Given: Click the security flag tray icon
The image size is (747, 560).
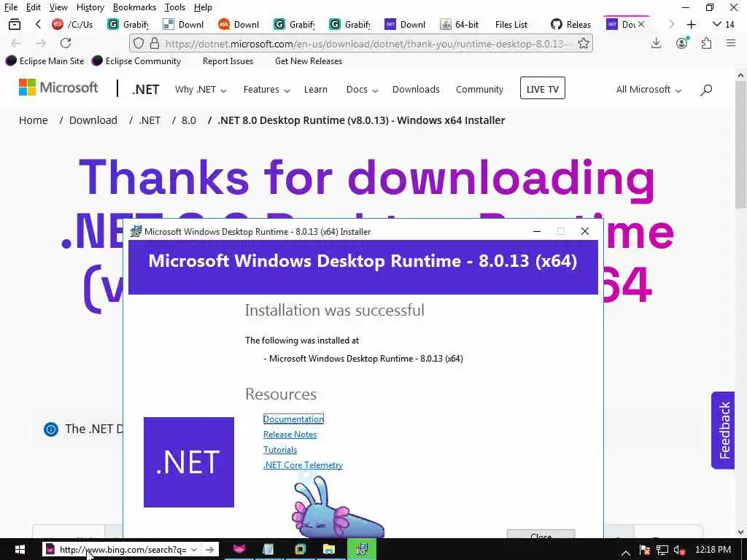Looking at the screenshot, I should (x=645, y=550).
